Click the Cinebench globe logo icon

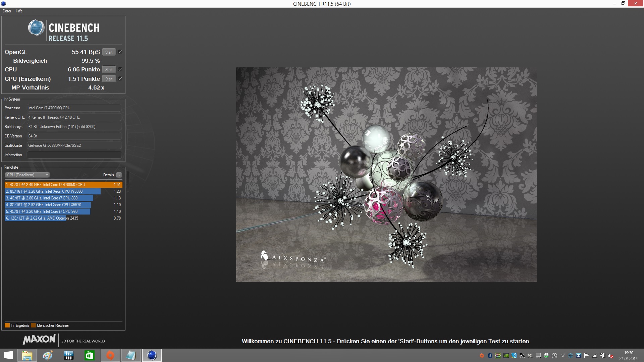(36, 28)
